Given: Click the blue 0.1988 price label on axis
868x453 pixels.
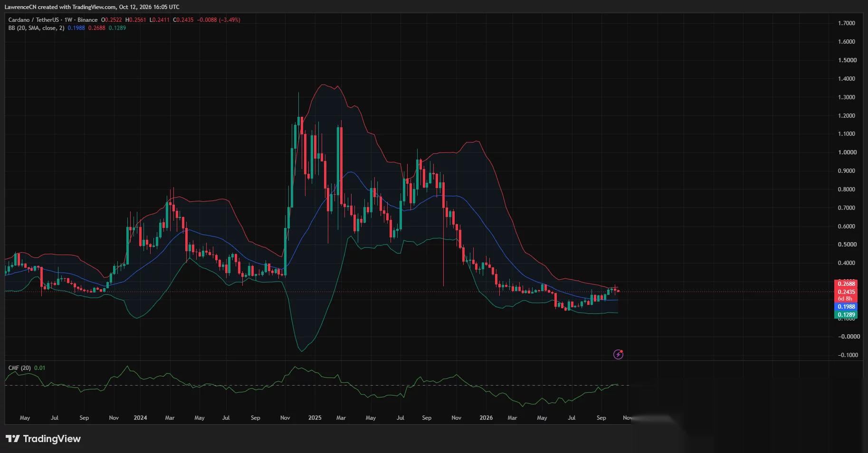Looking at the screenshot, I should point(846,307).
